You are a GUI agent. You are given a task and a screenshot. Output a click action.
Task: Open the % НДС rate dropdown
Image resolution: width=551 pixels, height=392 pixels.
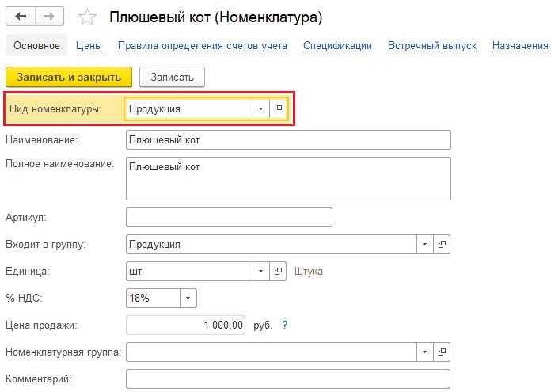pos(188,298)
